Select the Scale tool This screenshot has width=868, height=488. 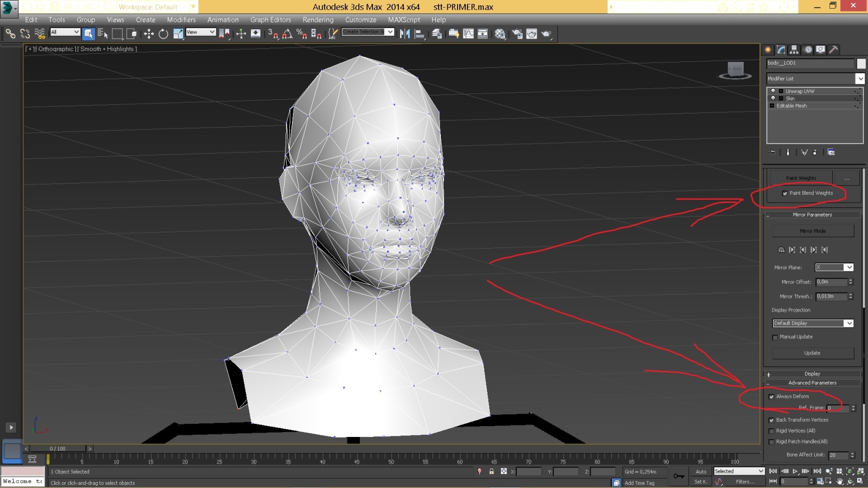click(178, 34)
